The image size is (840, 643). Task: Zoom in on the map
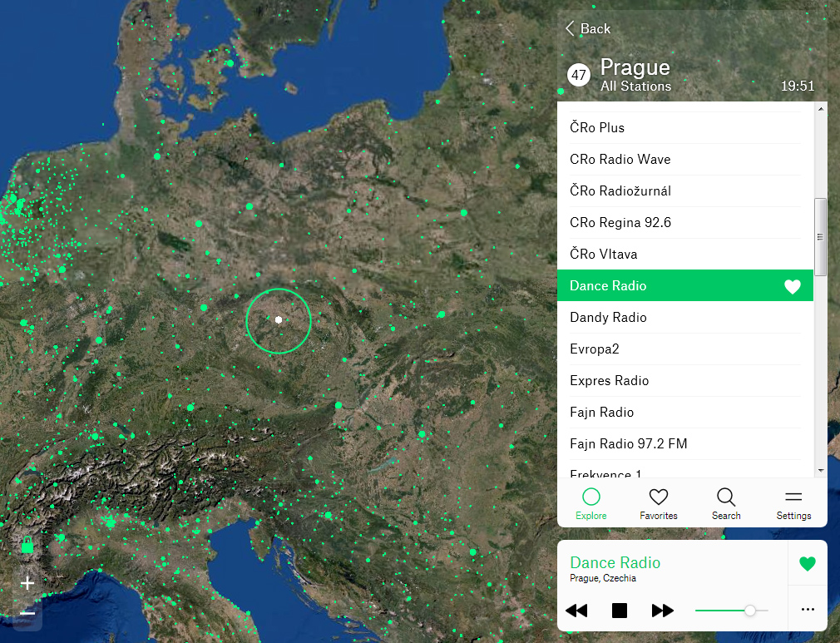coord(27,583)
